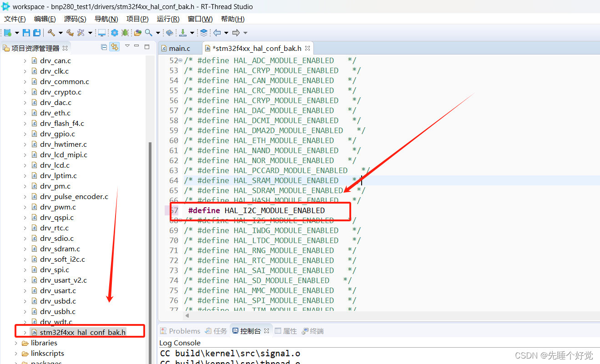Expand the linkscripts folder

coord(16,354)
